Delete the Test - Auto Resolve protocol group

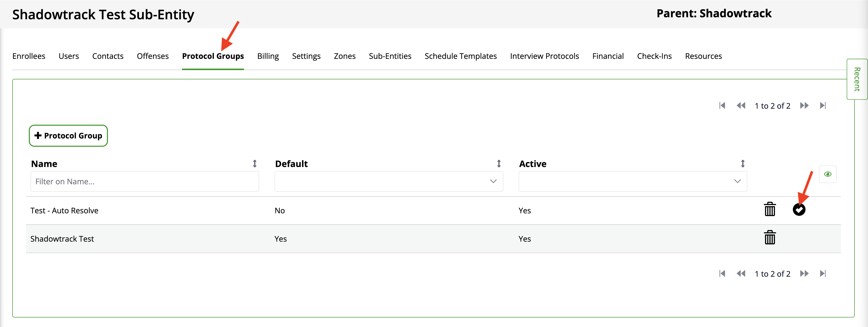(770, 210)
